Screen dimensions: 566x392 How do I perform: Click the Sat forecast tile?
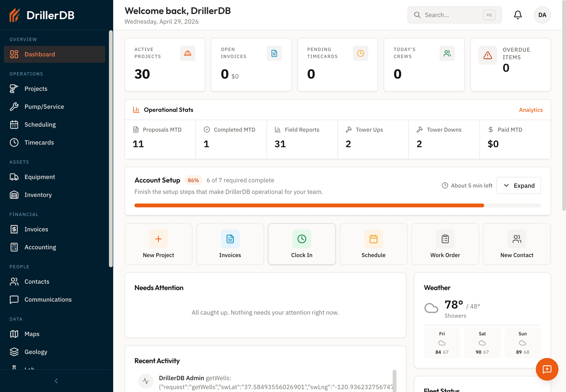(482, 343)
